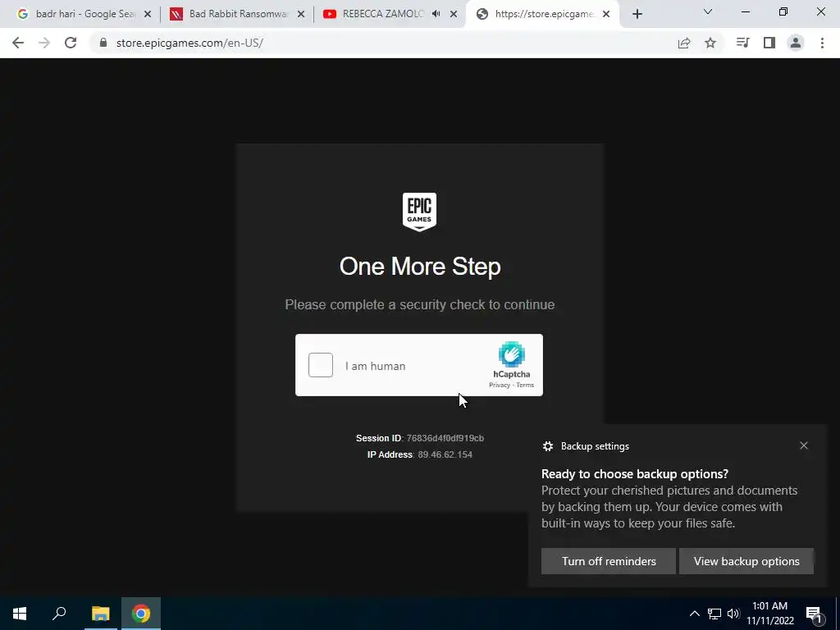Go back to the previous page
This screenshot has width=840, height=630.
pyautogui.click(x=18, y=43)
